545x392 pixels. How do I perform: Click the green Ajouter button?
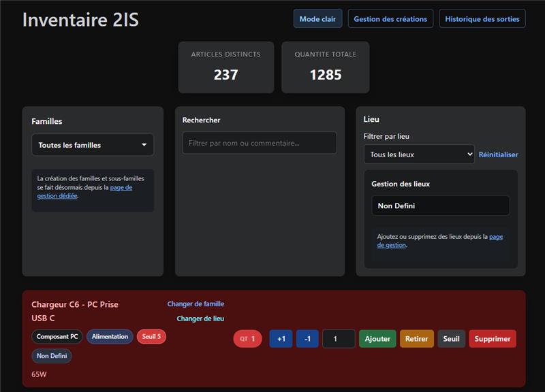tap(377, 339)
